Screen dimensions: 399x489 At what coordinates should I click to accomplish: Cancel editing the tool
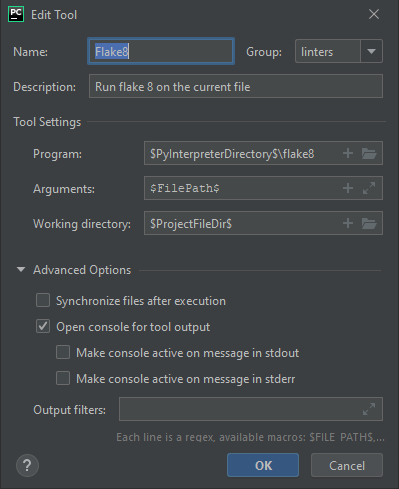[347, 465]
